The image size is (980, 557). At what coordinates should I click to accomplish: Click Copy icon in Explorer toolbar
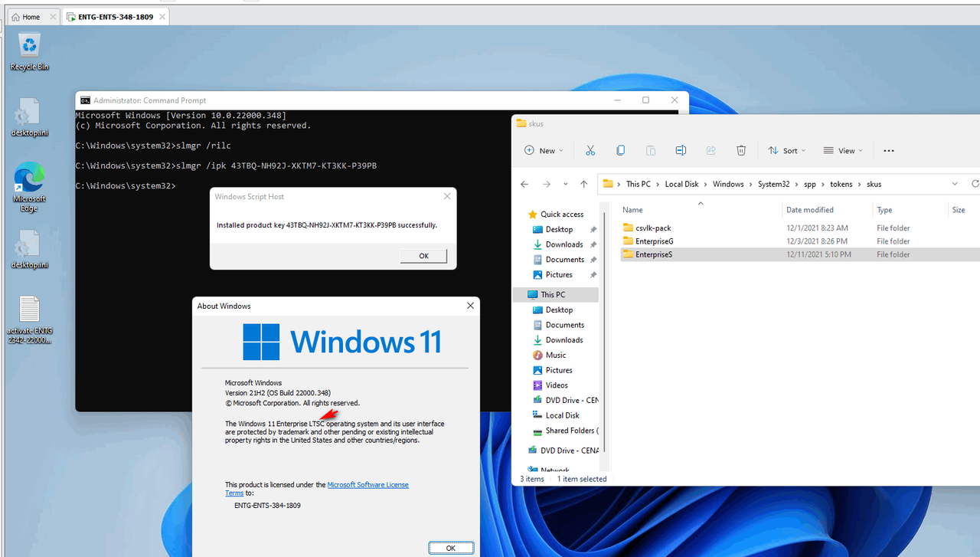620,151
